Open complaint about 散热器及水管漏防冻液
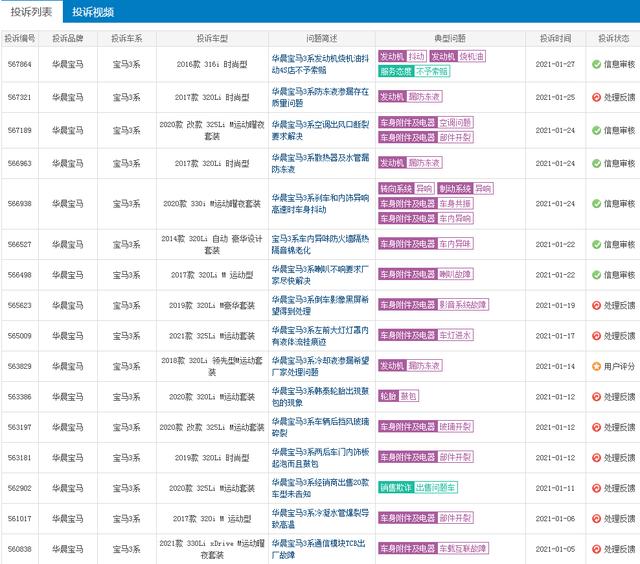640x564 pixels. pos(320,163)
